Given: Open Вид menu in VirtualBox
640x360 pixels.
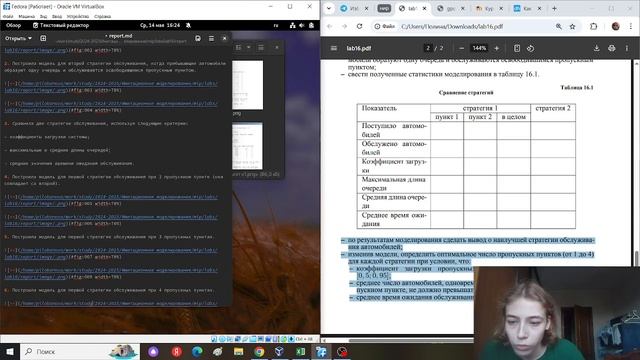Looking at the screenshot, I should tap(43, 17).
